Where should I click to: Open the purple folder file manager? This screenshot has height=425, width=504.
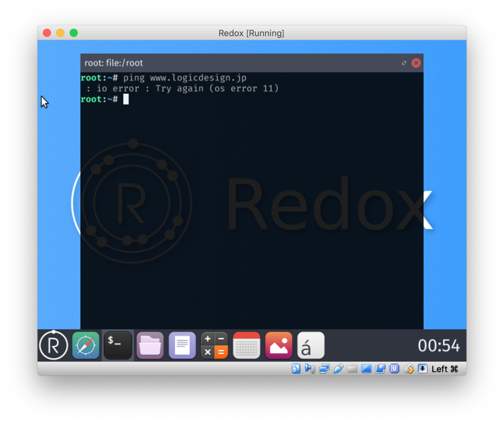pos(150,345)
